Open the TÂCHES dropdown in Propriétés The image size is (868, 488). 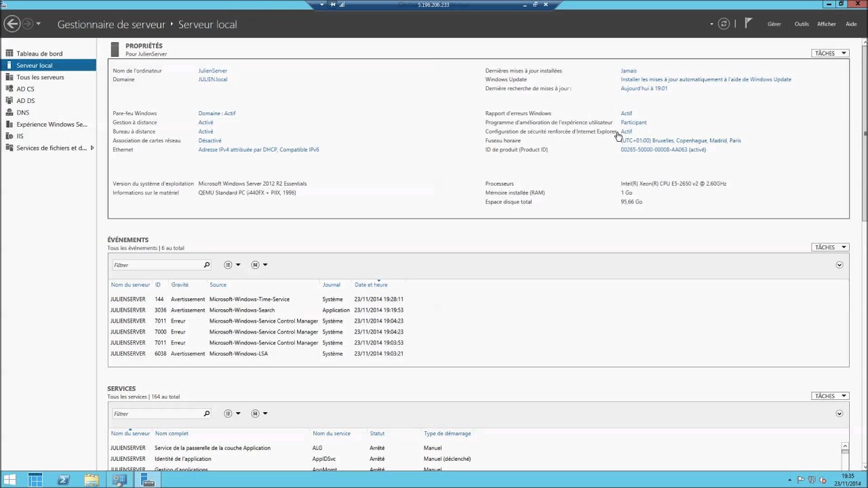pos(830,53)
